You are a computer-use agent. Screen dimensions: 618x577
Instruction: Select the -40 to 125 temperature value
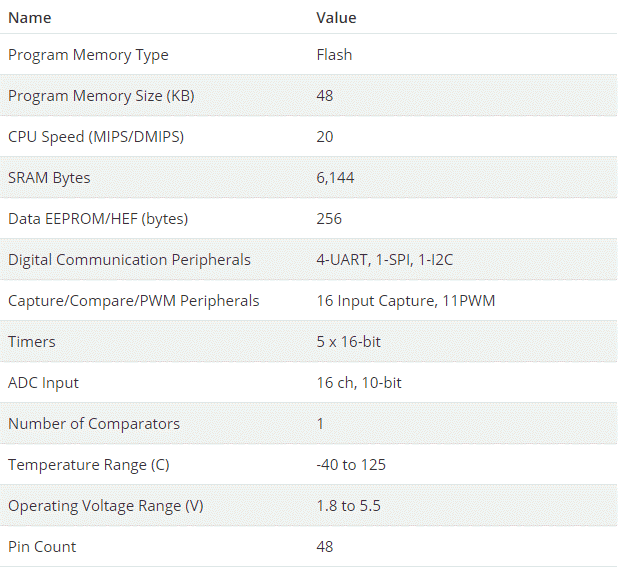pos(351,465)
